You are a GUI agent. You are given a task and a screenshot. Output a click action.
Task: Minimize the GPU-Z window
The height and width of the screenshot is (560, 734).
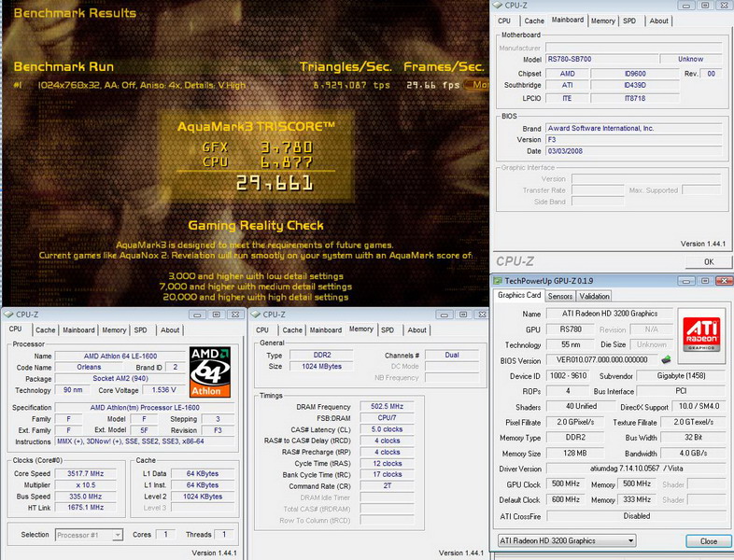coord(685,281)
